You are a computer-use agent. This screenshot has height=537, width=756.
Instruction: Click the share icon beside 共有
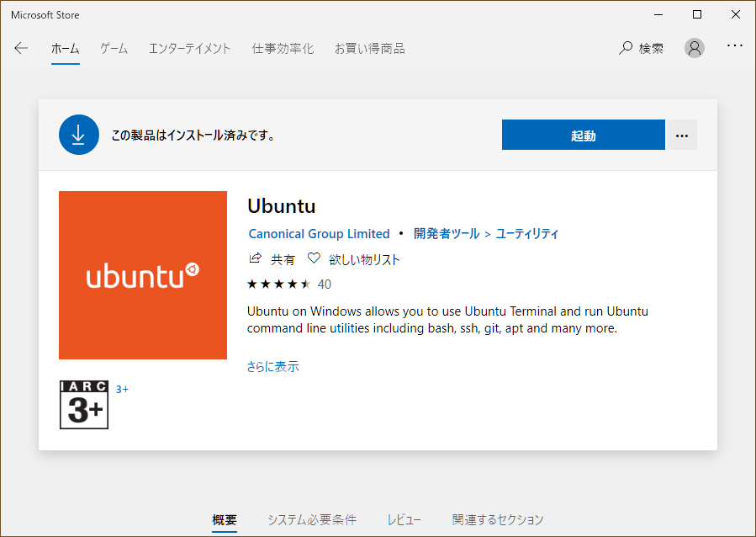[x=255, y=258]
